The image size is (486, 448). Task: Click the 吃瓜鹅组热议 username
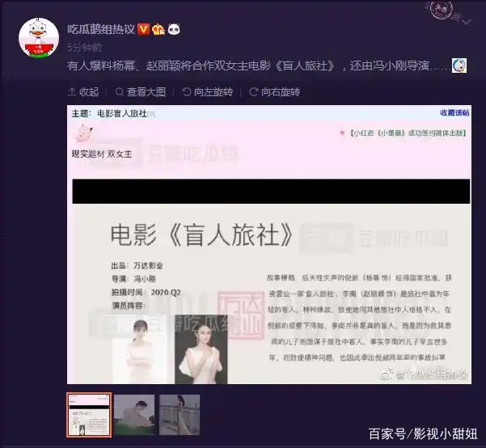[101, 29]
